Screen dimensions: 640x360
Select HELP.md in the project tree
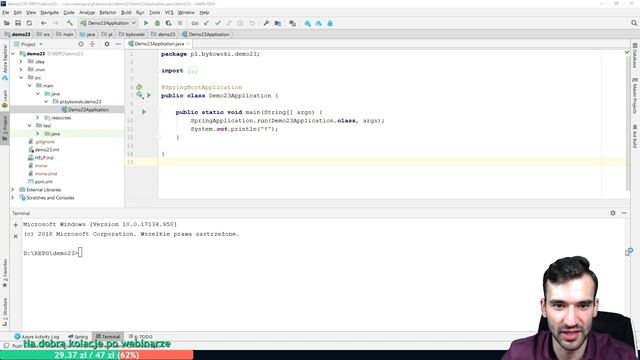(x=44, y=158)
